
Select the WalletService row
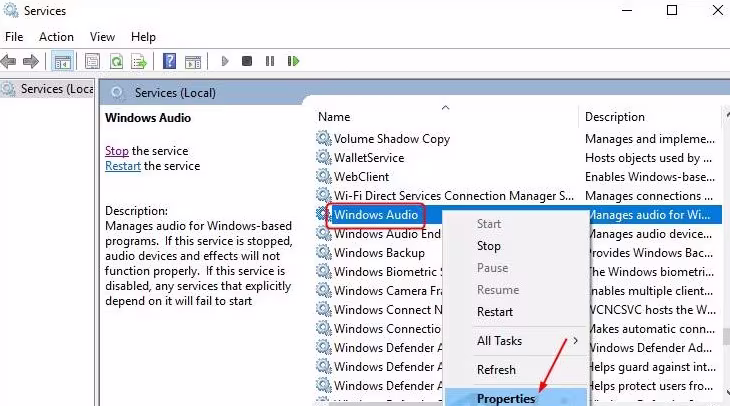[x=369, y=158]
